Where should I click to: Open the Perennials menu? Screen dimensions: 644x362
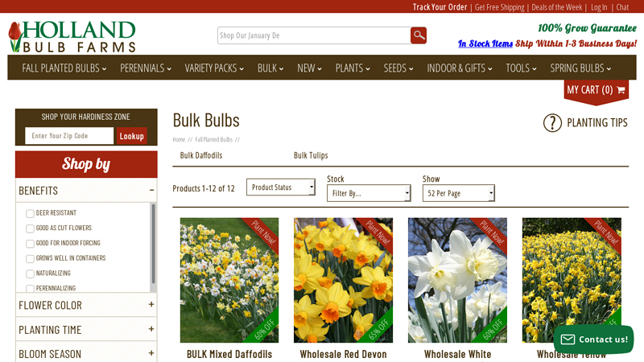(x=146, y=68)
